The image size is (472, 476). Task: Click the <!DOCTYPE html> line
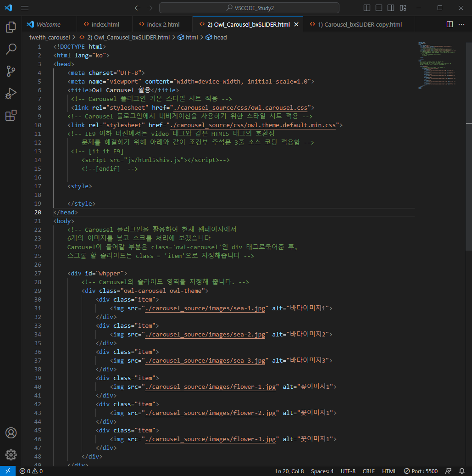pyautogui.click(x=79, y=47)
